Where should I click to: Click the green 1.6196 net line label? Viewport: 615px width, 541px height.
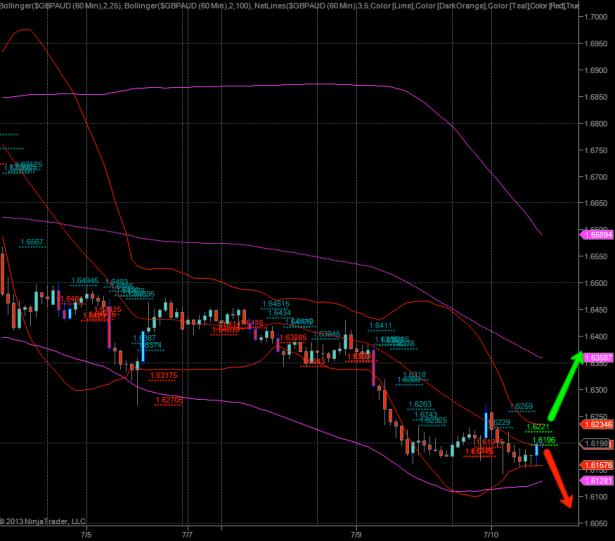(543, 440)
